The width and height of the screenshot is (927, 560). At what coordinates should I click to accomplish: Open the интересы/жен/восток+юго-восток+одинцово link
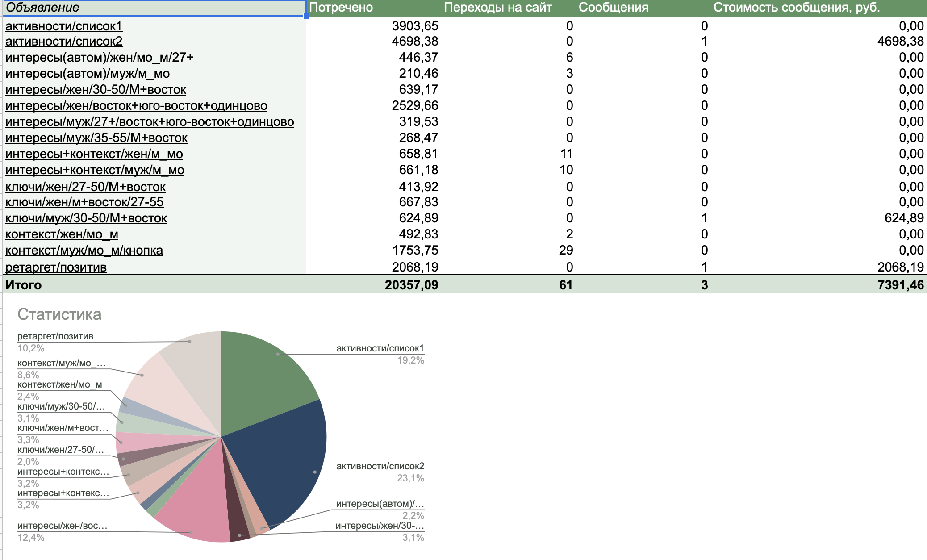tap(136, 105)
